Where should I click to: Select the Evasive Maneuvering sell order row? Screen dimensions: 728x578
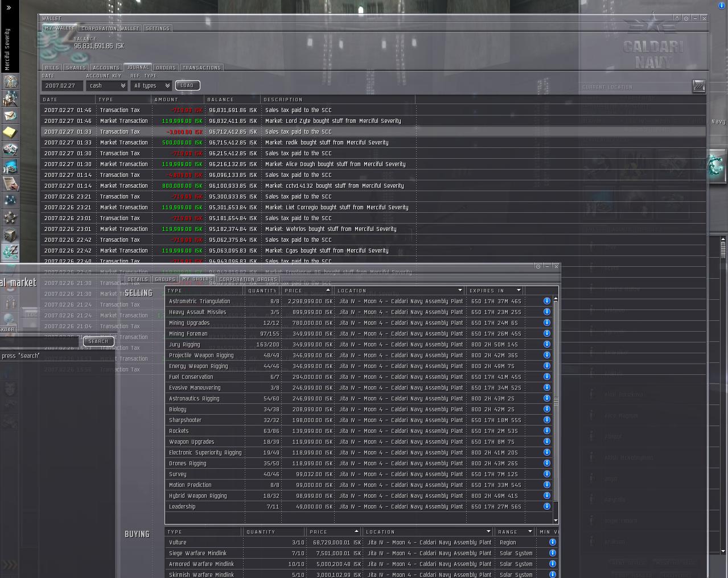[359, 387]
